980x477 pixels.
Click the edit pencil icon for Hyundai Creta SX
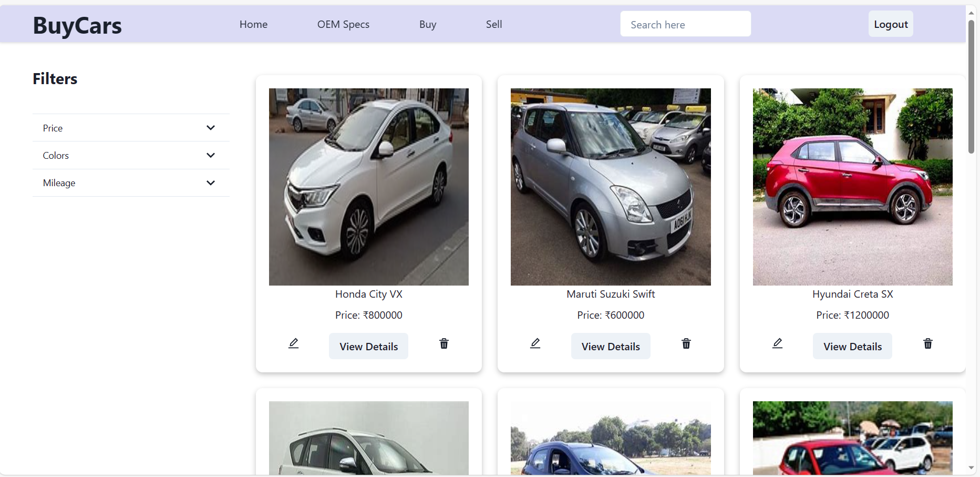click(777, 343)
